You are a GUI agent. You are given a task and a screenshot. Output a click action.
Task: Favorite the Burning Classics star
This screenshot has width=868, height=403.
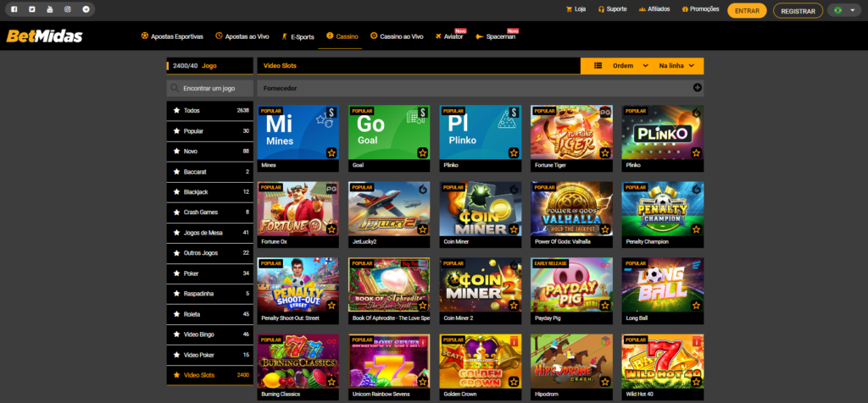(x=331, y=382)
